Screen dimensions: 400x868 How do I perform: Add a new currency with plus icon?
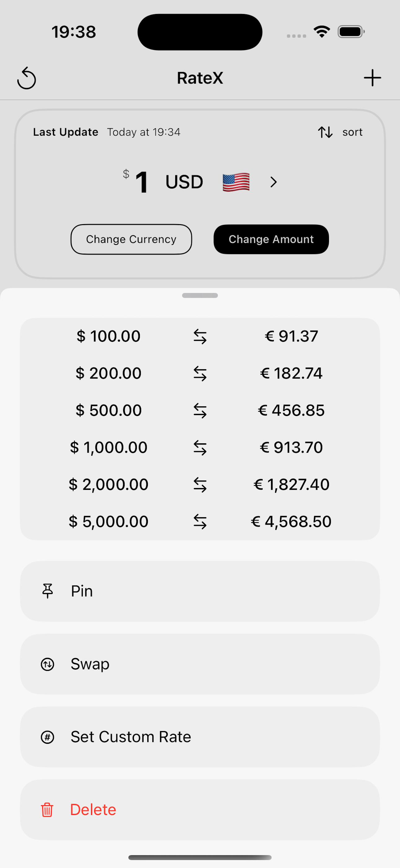[372, 78]
